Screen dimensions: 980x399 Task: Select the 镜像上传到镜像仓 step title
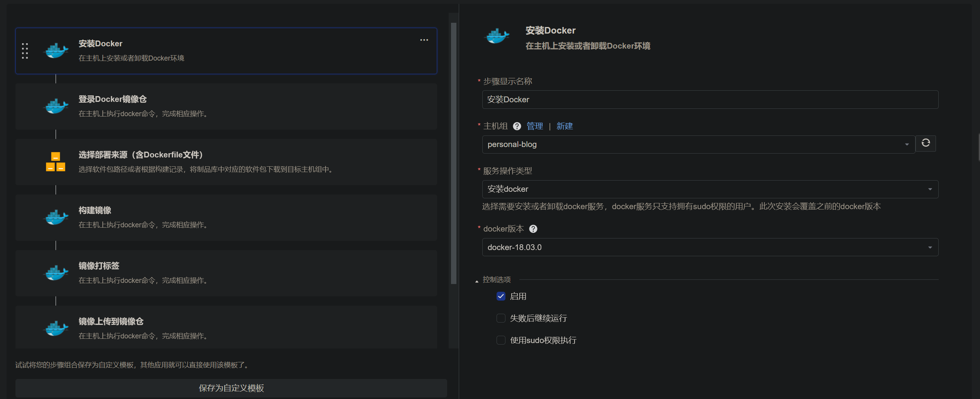[x=111, y=321]
